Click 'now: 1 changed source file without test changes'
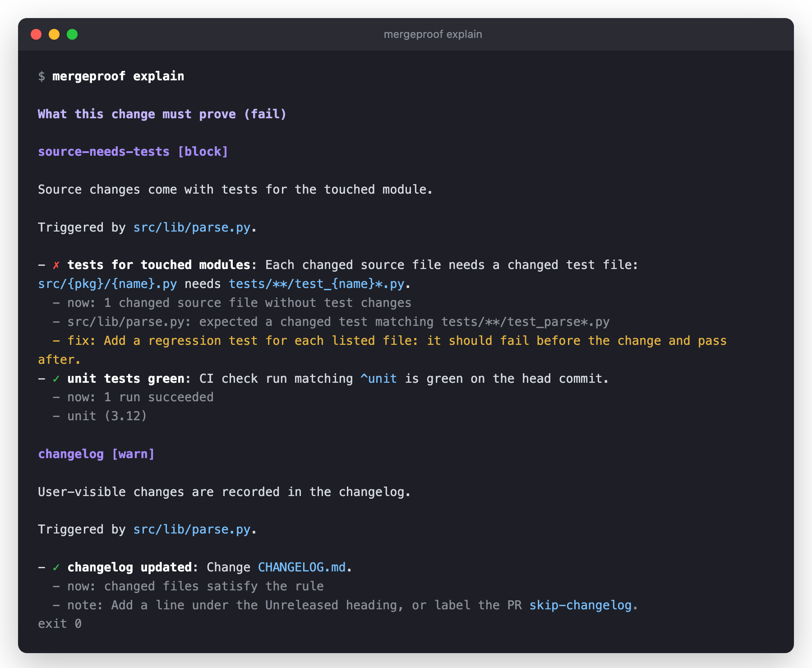 click(239, 303)
